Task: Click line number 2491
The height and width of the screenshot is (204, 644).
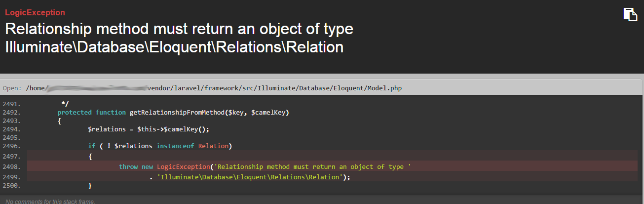Action: (x=11, y=104)
